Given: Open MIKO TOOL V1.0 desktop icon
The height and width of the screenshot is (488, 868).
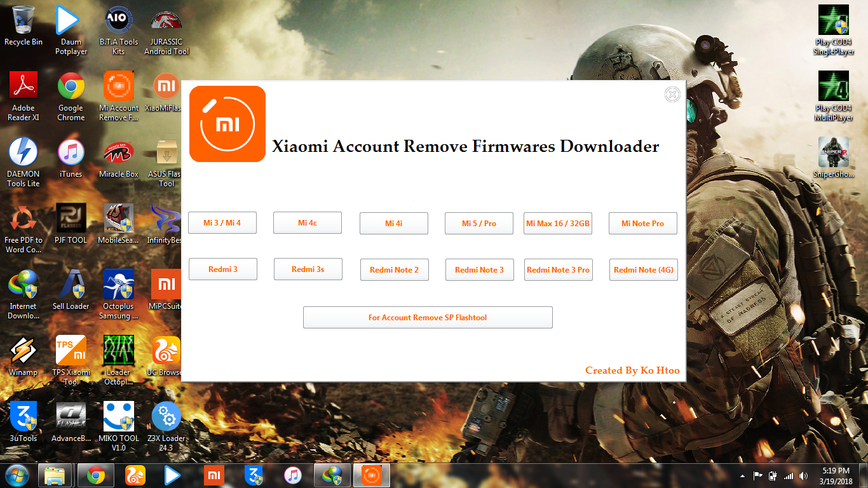Looking at the screenshot, I should click(x=119, y=426).
